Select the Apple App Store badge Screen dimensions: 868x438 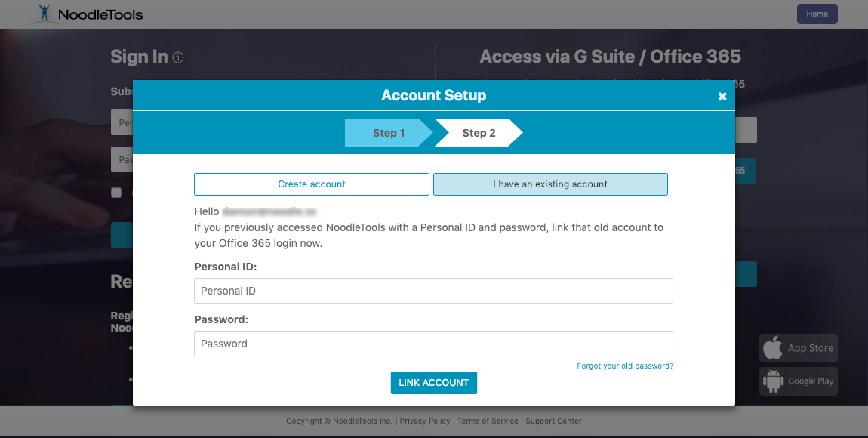coord(798,347)
